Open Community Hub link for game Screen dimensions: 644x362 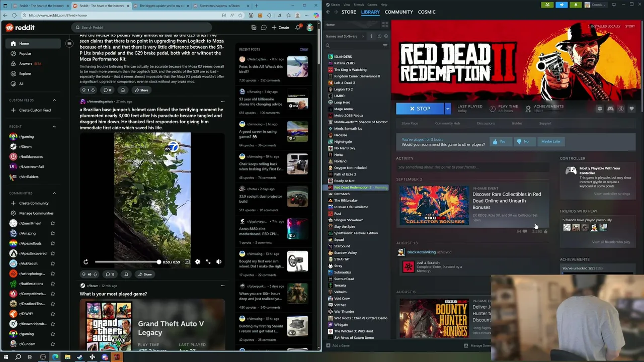447,123
